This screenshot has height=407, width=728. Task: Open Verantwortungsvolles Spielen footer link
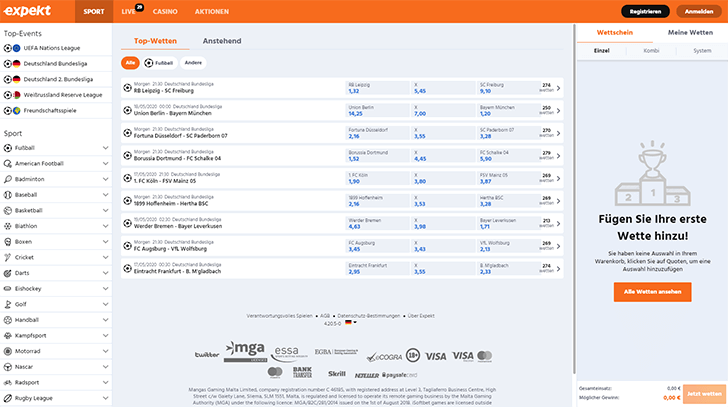point(280,316)
